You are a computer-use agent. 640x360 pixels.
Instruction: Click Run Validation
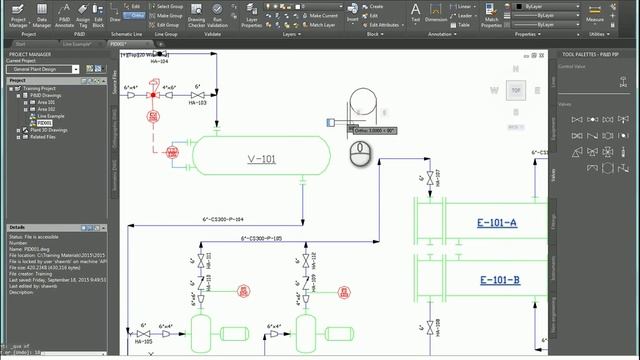click(217, 16)
